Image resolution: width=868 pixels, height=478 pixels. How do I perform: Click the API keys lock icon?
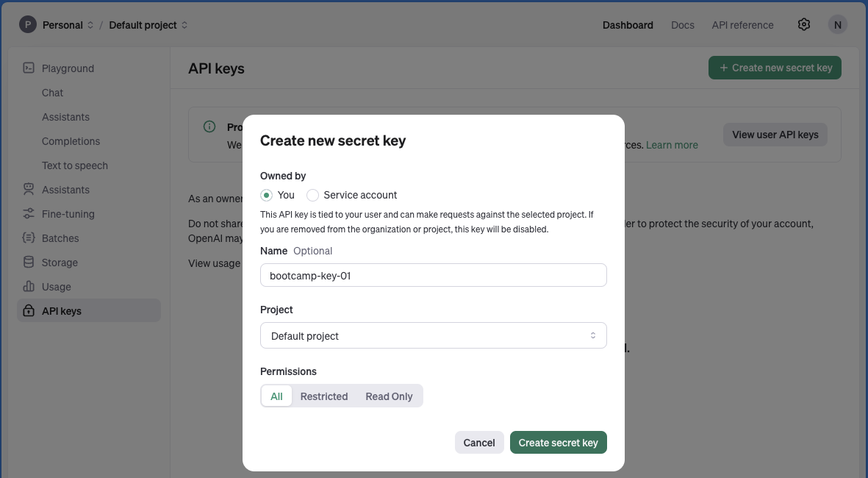click(x=28, y=311)
